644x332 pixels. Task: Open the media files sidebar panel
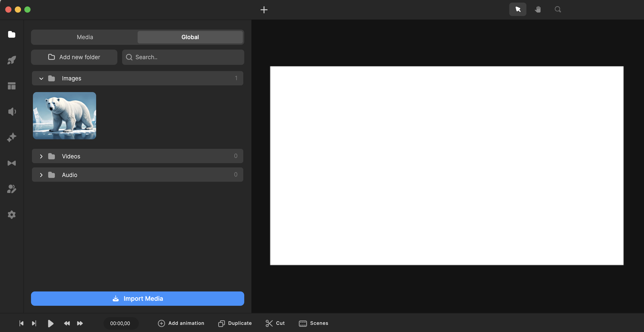click(x=11, y=34)
